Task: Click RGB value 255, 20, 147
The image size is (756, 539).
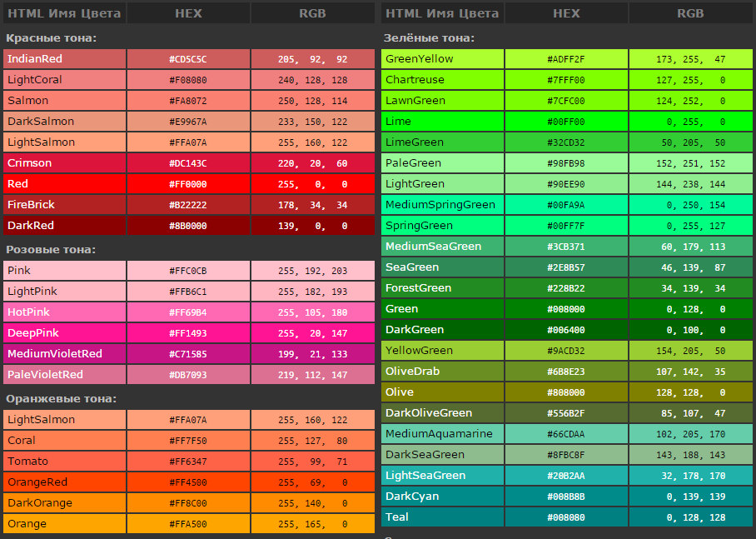Action: 312,333
